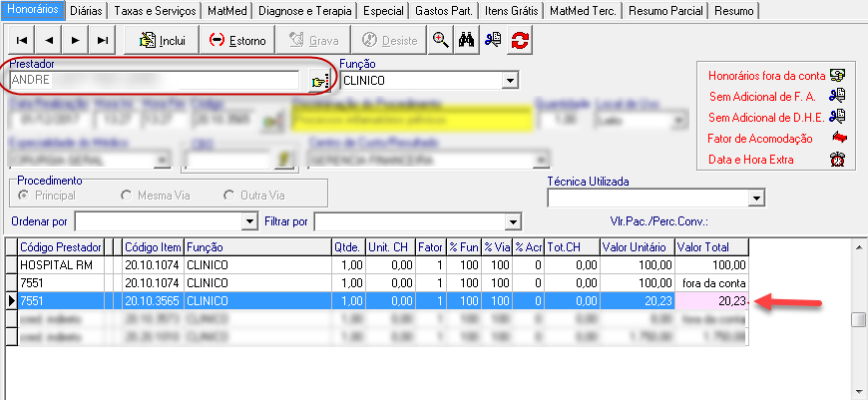Click the 'fora da conta' cell of row 7551

(711, 283)
